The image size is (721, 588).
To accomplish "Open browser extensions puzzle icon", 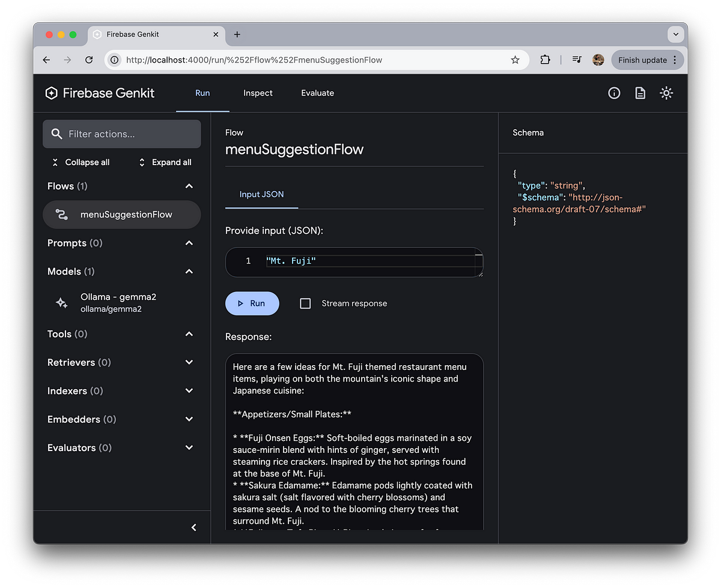I will pos(544,60).
